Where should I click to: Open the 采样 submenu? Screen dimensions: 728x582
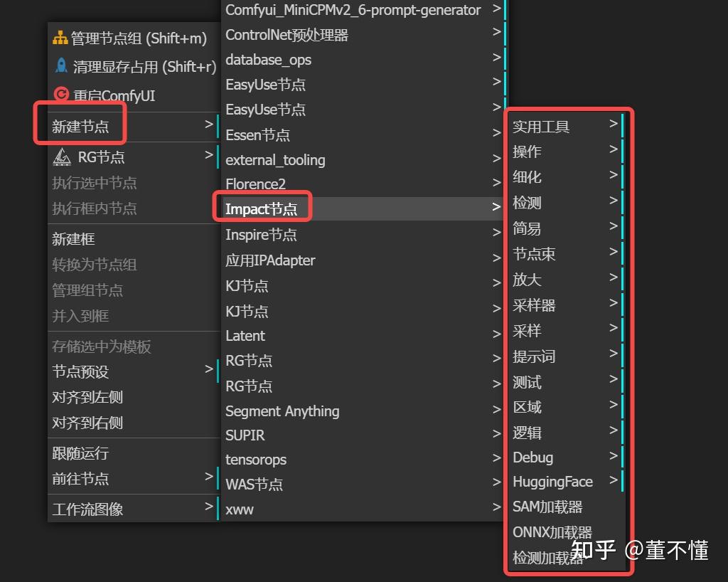(x=566, y=331)
